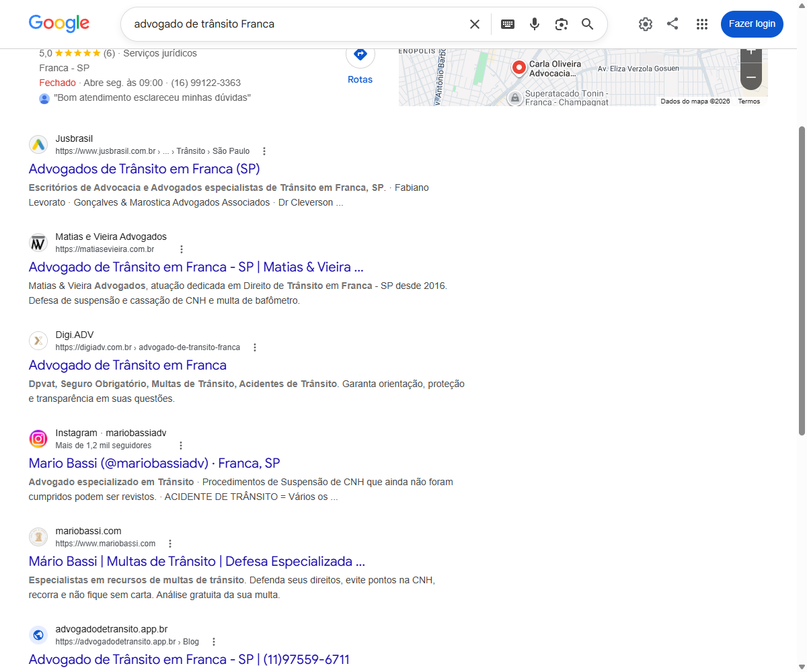Screen dimensions: 807x672
Task: Click the mariobassi.com site name text
Action: pos(89,531)
